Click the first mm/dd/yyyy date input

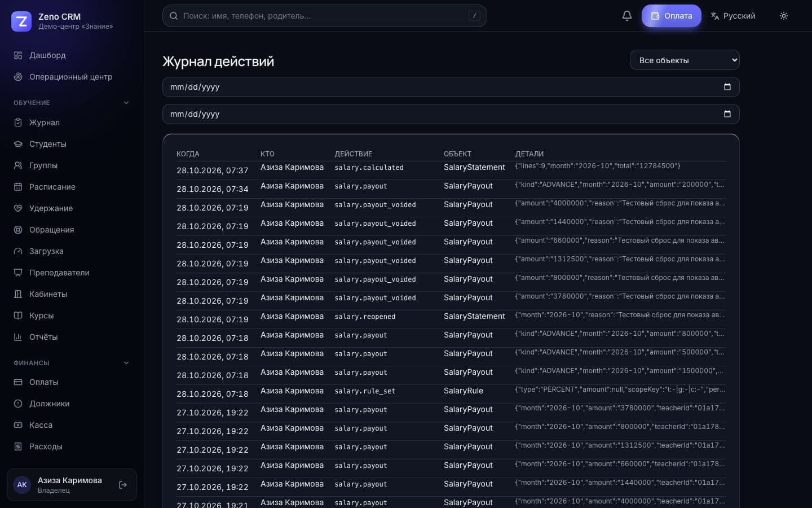(x=451, y=87)
